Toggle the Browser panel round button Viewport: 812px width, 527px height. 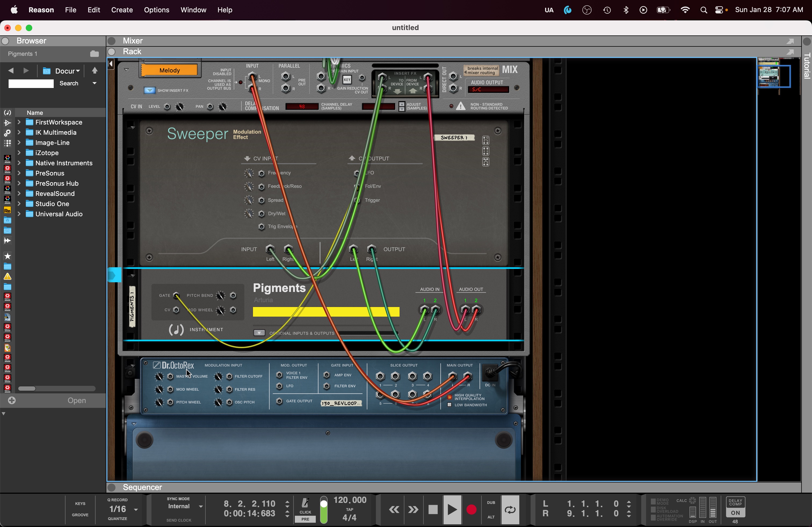click(x=5, y=41)
